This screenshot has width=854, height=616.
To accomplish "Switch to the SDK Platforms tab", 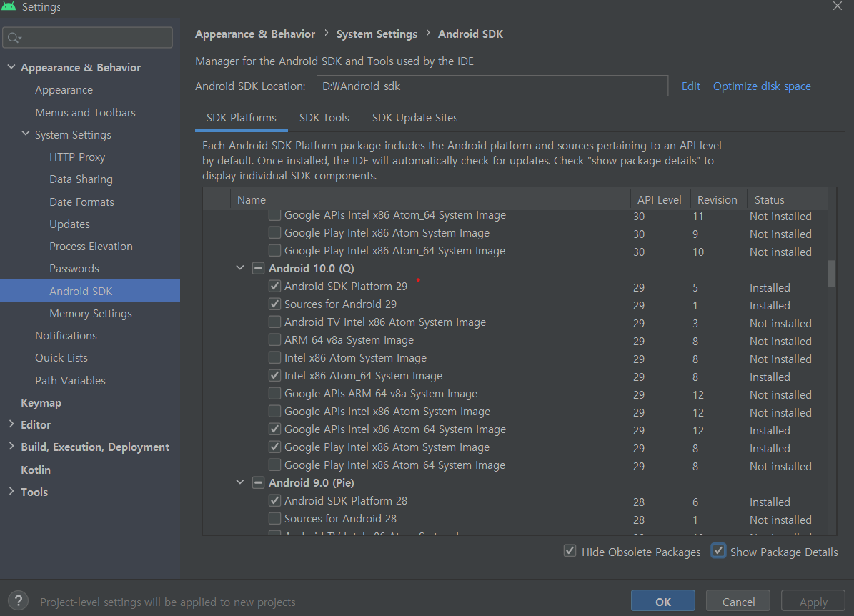I will point(242,118).
